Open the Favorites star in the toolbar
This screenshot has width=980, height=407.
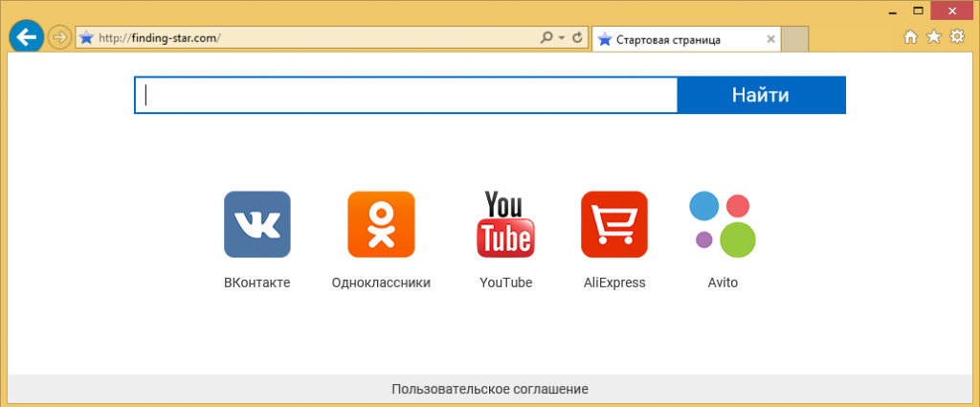click(933, 37)
